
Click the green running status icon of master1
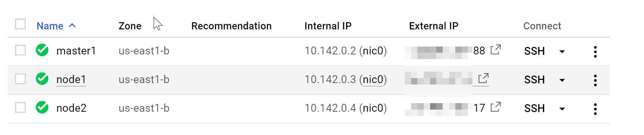pos(42,50)
